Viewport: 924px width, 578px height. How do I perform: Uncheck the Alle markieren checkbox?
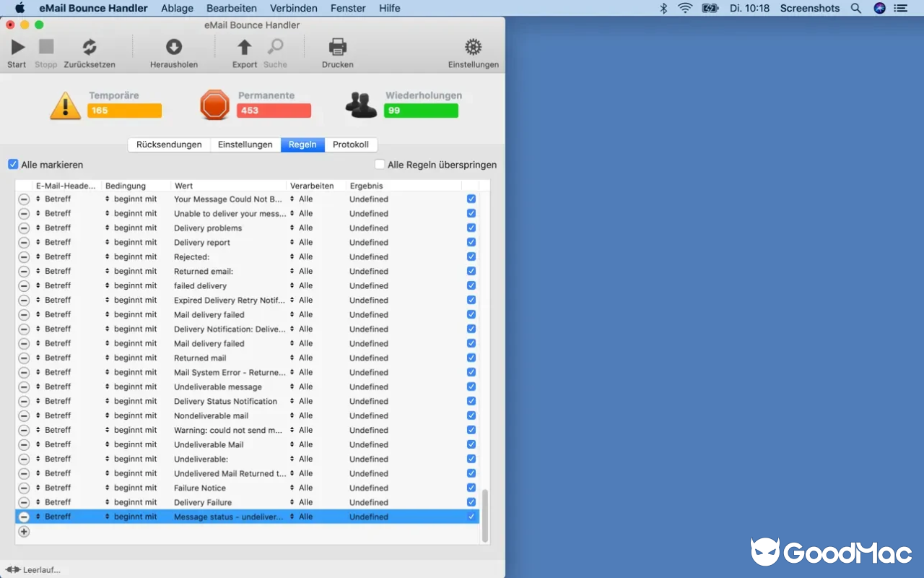coord(12,164)
